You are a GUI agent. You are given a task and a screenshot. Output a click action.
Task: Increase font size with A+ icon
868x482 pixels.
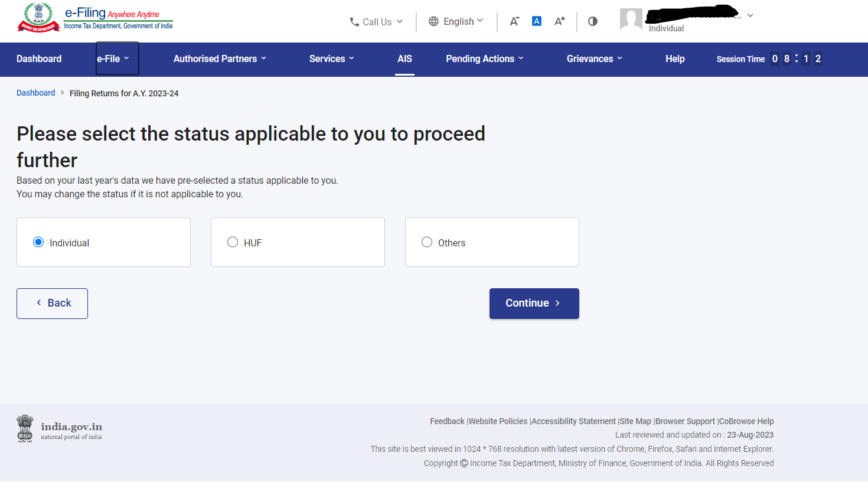pyautogui.click(x=559, y=21)
